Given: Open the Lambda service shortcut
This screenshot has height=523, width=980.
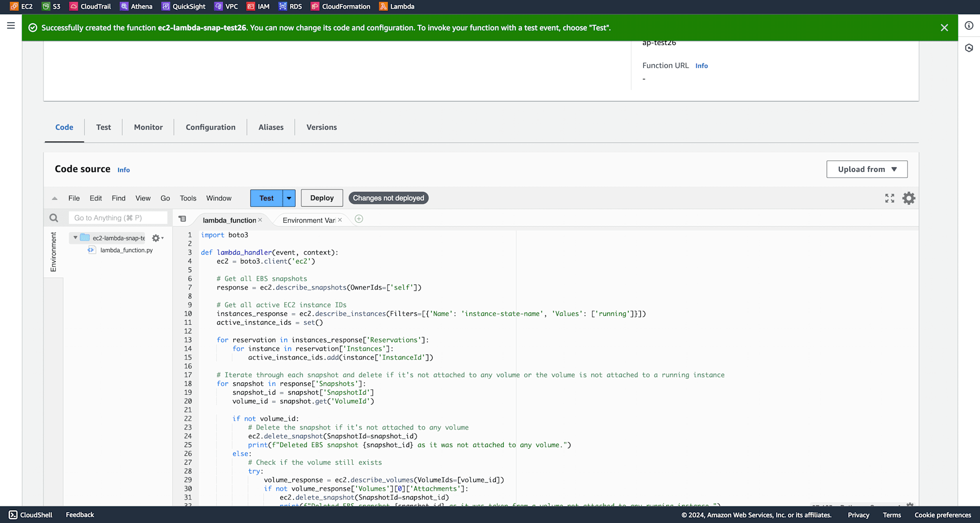Looking at the screenshot, I should (x=397, y=6).
